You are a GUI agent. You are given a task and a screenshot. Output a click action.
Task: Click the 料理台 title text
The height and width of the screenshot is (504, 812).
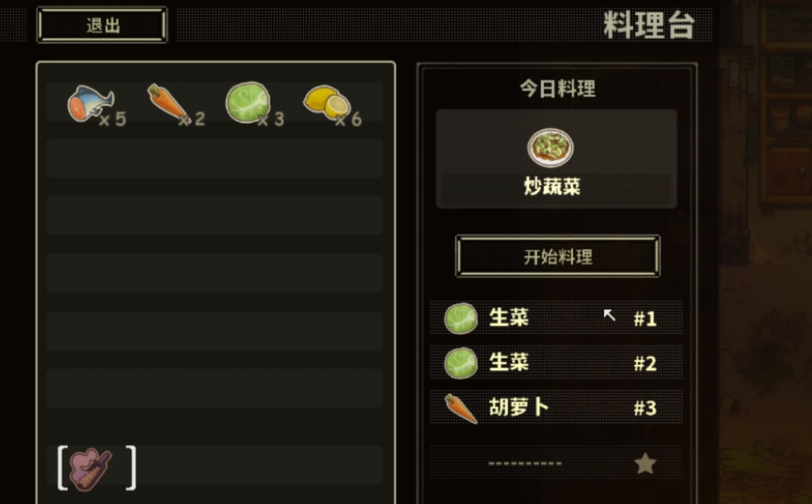pos(649,24)
